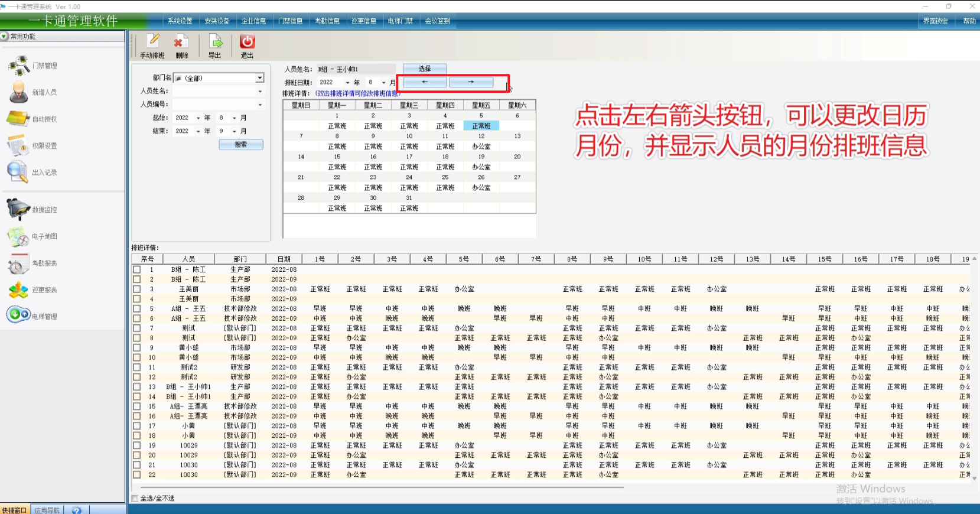Open 电梯管理 sidebar icon
The width and height of the screenshot is (980, 514).
pos(18,315)
